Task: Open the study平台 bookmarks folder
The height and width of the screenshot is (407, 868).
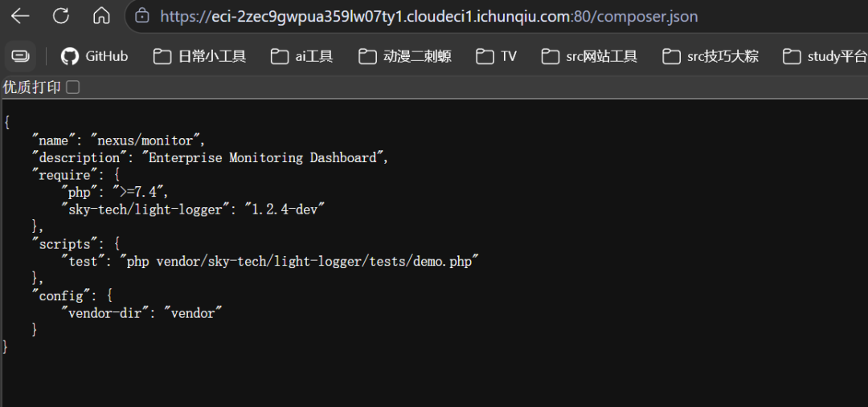Action: click(x=825, y=56)
